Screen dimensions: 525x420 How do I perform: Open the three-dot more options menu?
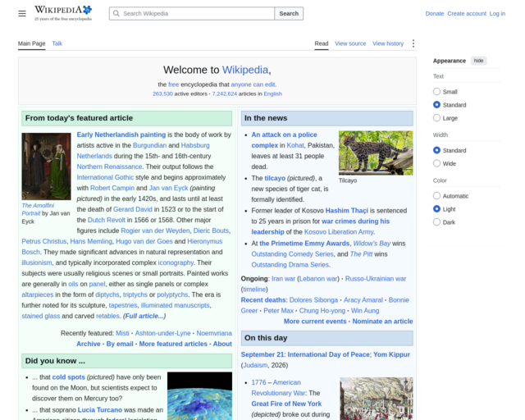(x=413, y=43)
